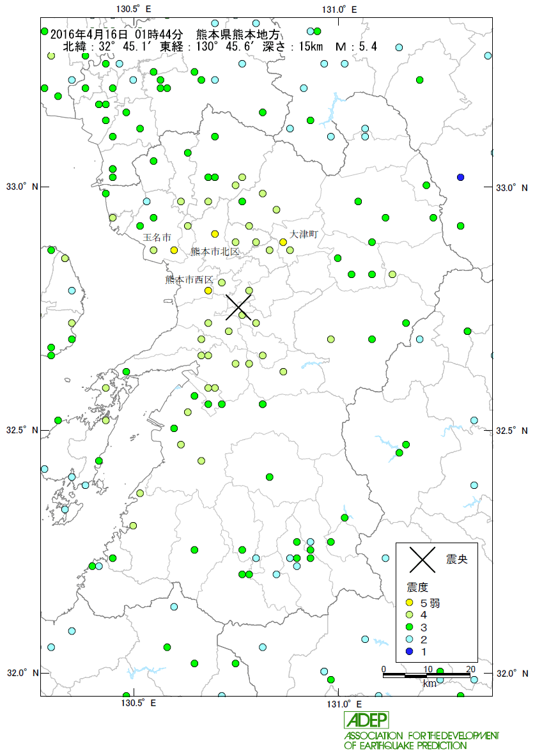
Task: Click the 熊本市北区 label
Action: click(215, 252)
